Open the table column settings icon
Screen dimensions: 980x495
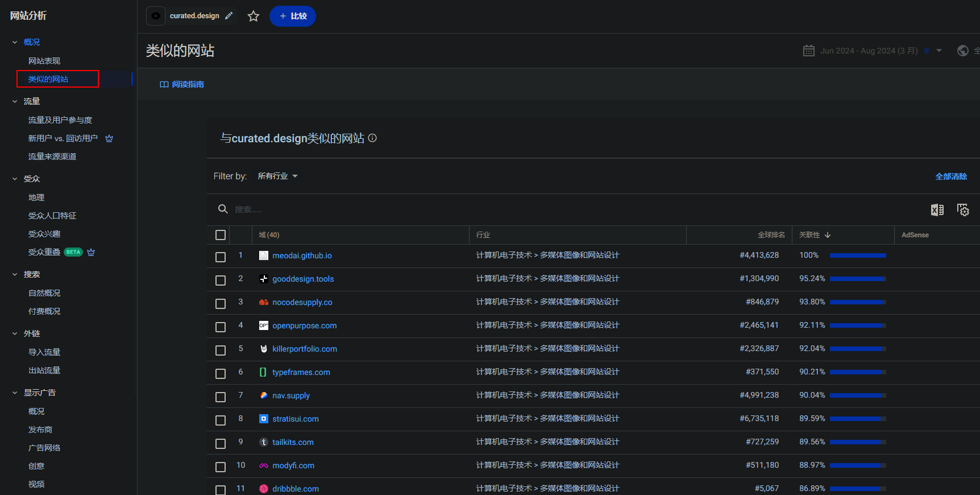tap(963, 210)
